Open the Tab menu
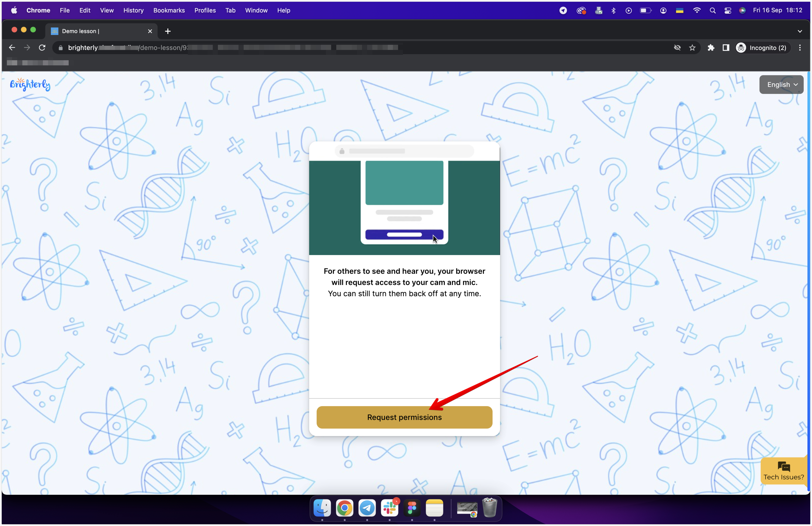This screenshot has width=812, height=526. point(230,11)
